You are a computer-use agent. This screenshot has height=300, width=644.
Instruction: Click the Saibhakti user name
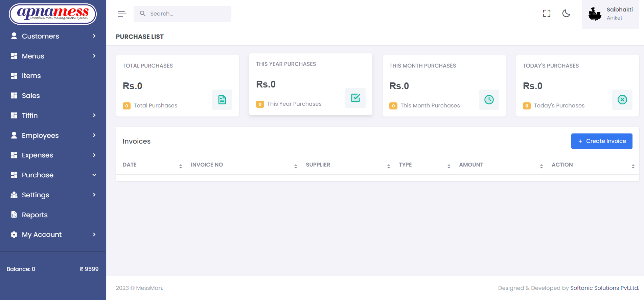(620, 9)
